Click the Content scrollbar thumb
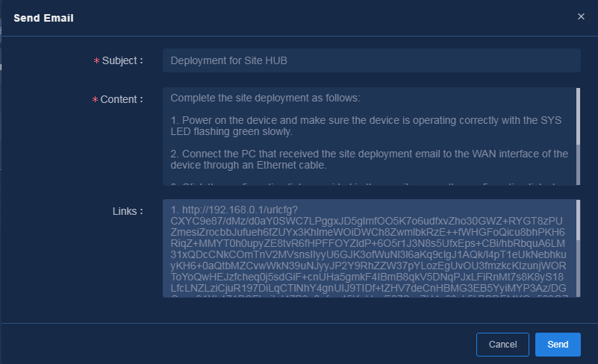Screen dimensions: 598x364 pos(578,116)
